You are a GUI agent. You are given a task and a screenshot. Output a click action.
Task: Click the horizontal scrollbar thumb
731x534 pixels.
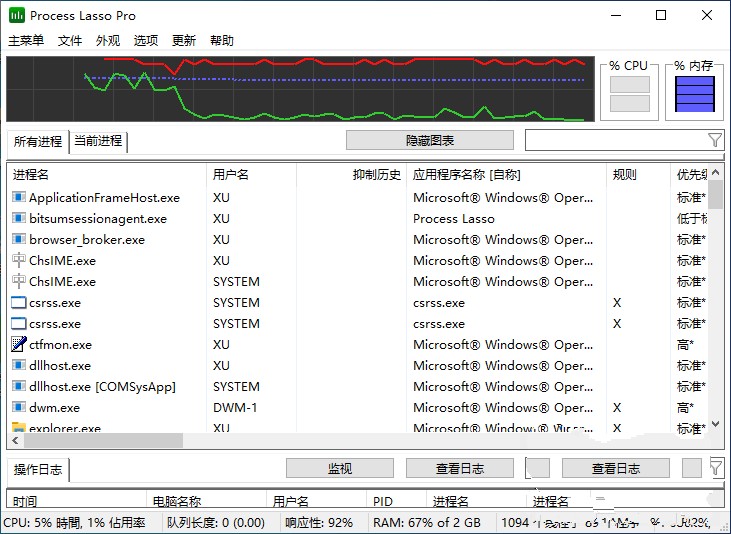coord(103,440)
